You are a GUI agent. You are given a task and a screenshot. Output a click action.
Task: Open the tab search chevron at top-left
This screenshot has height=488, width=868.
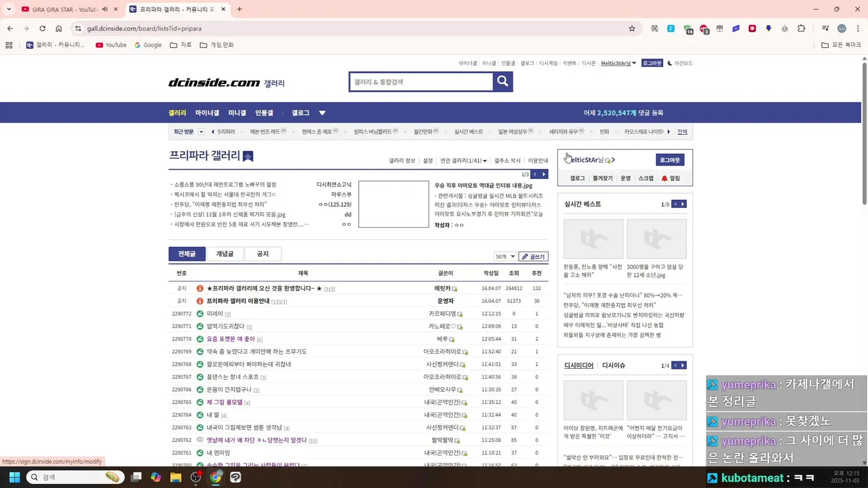9,9
